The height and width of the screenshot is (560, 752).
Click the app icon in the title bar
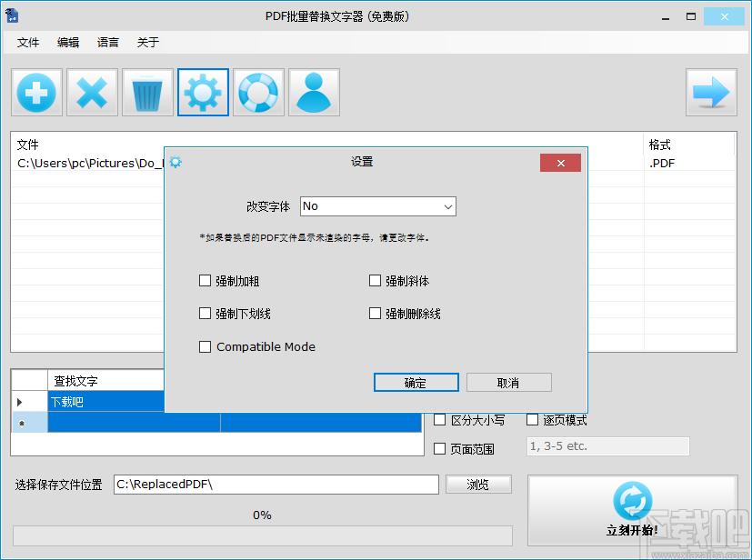(12, 15)
